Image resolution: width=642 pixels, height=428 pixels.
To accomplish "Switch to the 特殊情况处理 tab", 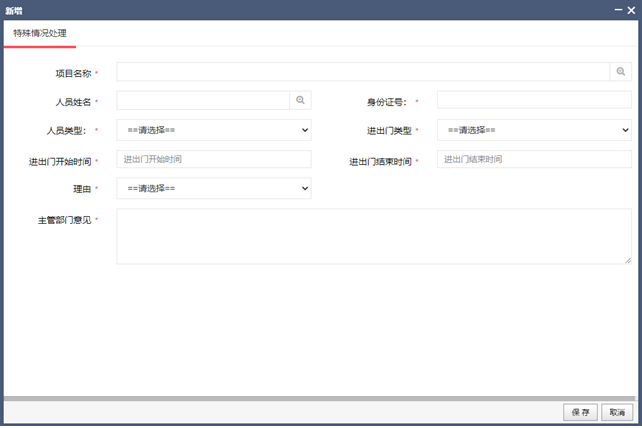I will click(40, 34).
